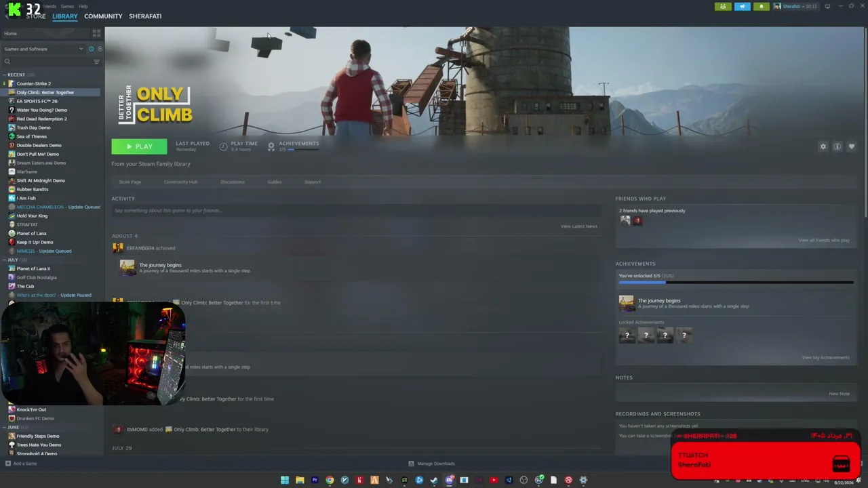The width and height of the screenshot is (868, 488).
Task: Open the Games menu
Action: coord(67,6)
